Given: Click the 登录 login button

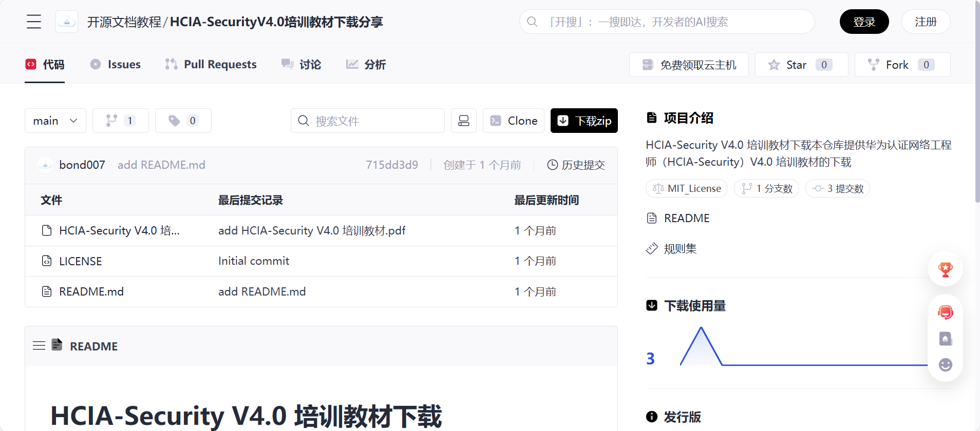Looking at the screenshot, I should click(x=864, y=22).
